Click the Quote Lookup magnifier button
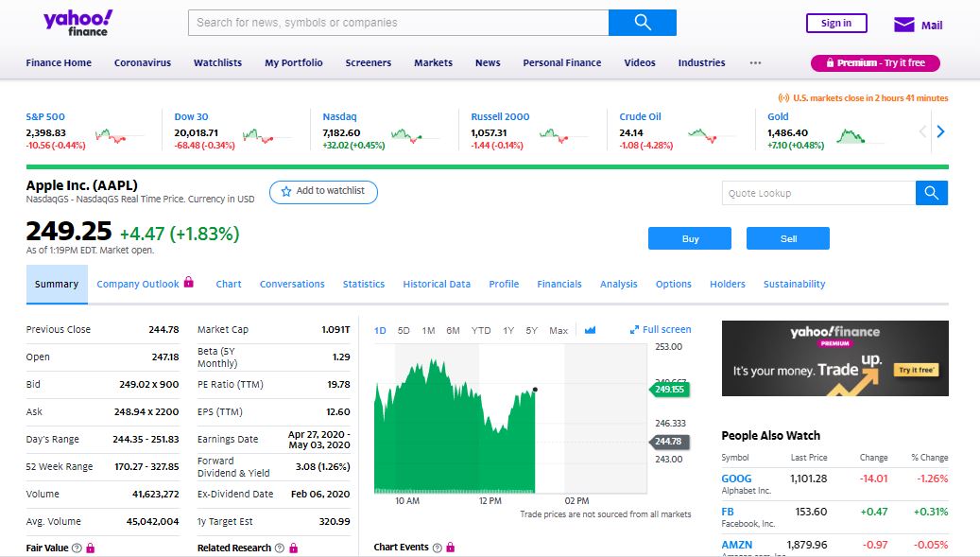980x557 pixels. [x=931, y=193]
